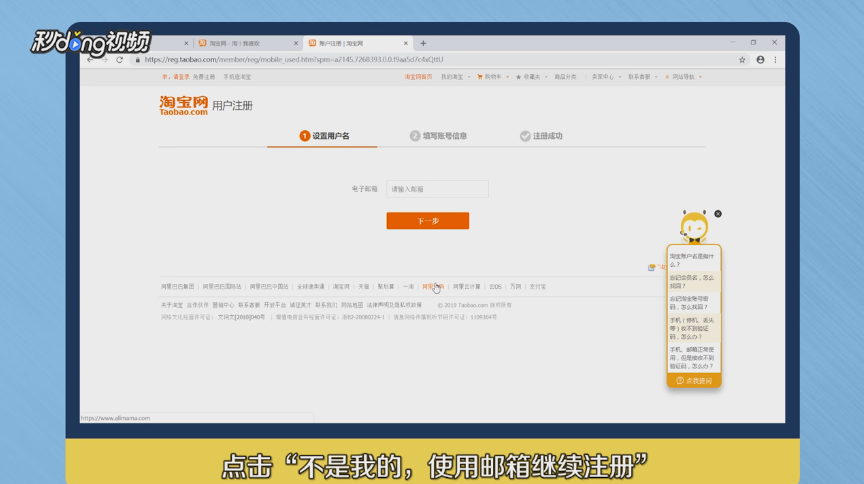Click the 淘宝网 Taobao.com logo
The image size is (864, 484).
183,105
